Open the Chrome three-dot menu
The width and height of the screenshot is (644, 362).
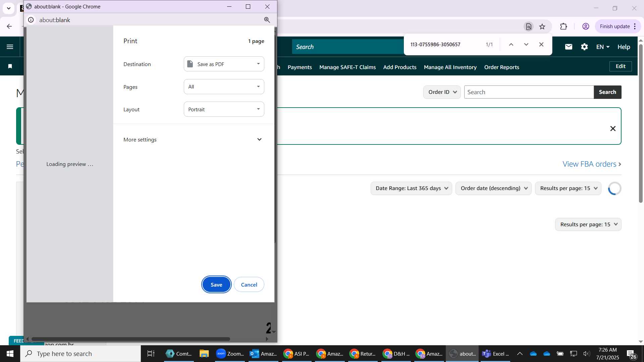point(635,26)
